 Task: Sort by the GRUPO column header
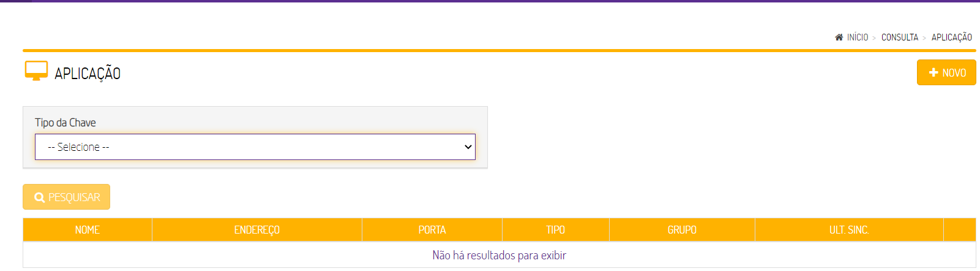pos(682,230)
